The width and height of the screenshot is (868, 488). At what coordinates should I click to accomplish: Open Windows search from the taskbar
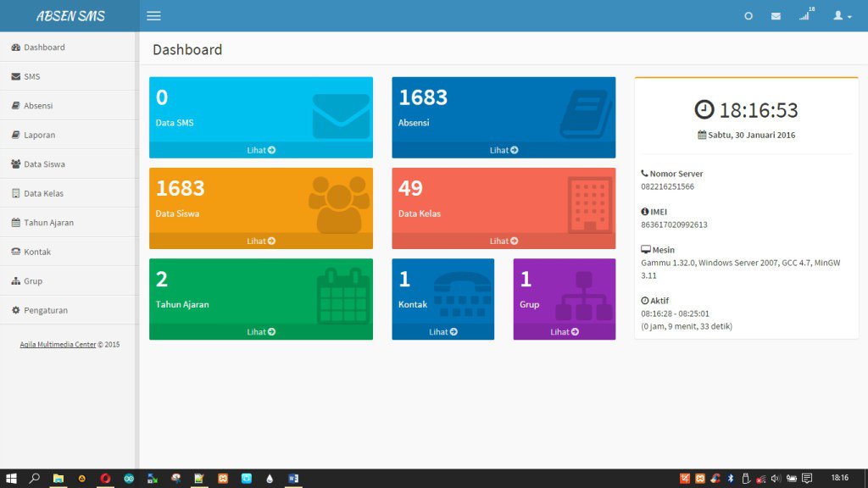click(34, 478)
